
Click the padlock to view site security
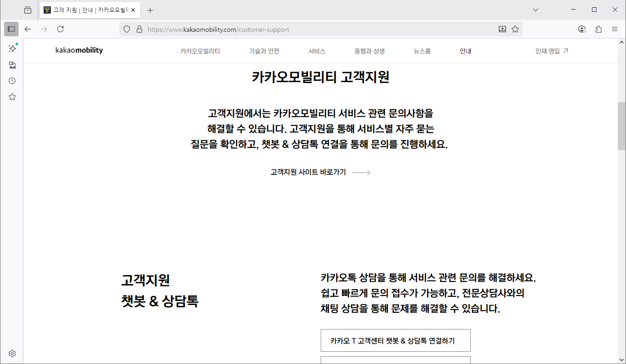pos(138,29)
